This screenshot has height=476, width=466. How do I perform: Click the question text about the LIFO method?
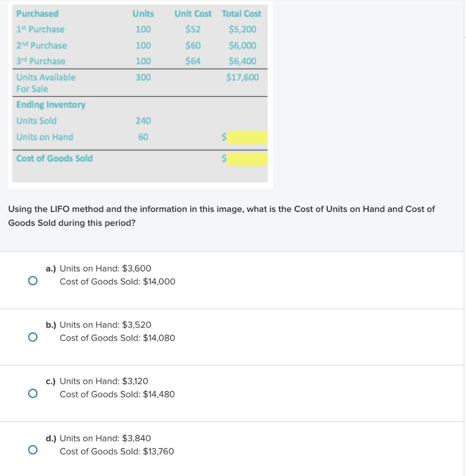tap(221, 216)
